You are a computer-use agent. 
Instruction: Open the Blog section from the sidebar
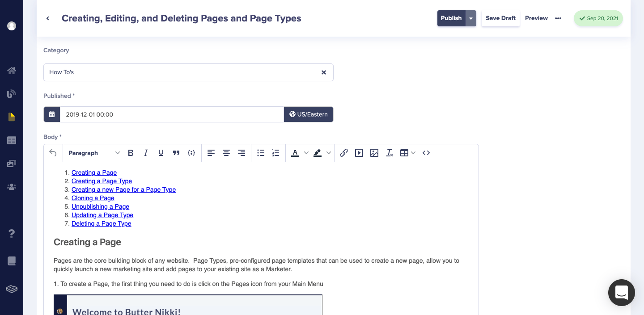(x=12, y=94)
